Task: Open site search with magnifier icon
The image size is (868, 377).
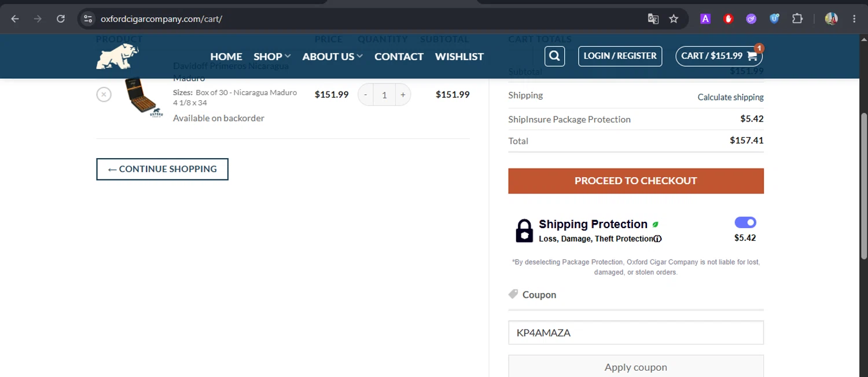Action: click(554, 56)
